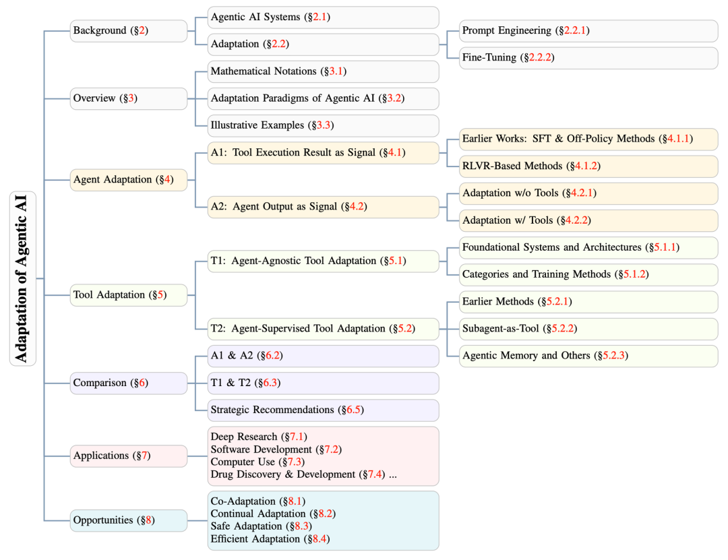
Task: Click Drug Discovery & Development (§7.4)
Action: click(x=298, y=474)
